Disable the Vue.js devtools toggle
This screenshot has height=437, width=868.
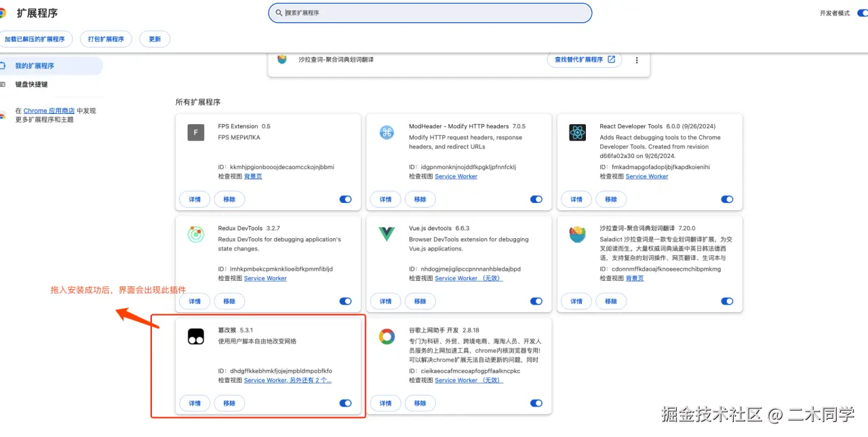click(536, 301)
